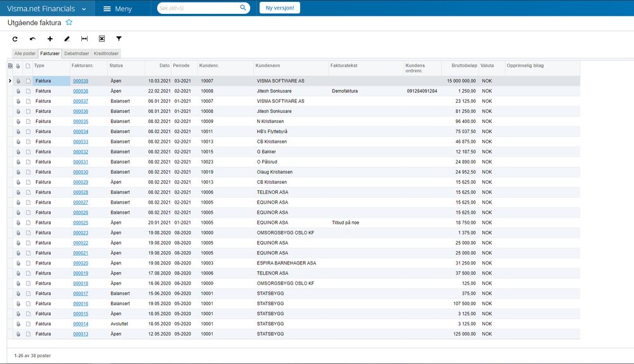
Task: Click the attachment icon on the invoice 000030 row
Action: [18, 172]
